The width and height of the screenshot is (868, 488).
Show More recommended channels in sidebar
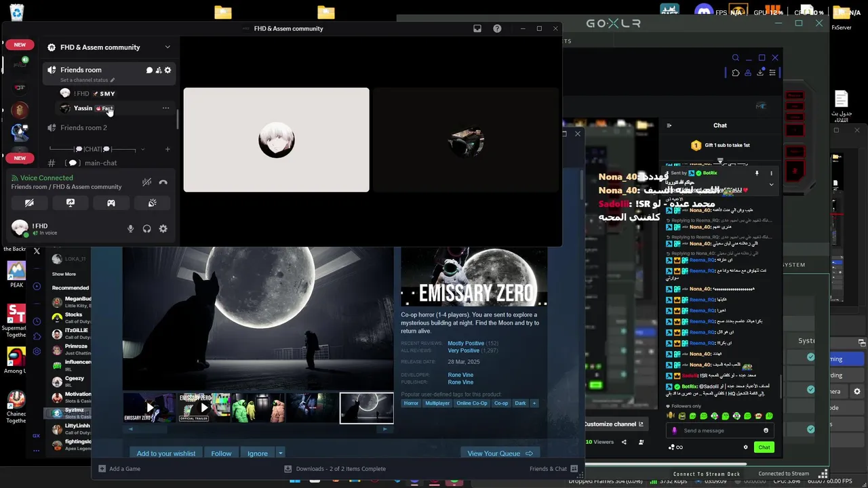coord(64,274)
